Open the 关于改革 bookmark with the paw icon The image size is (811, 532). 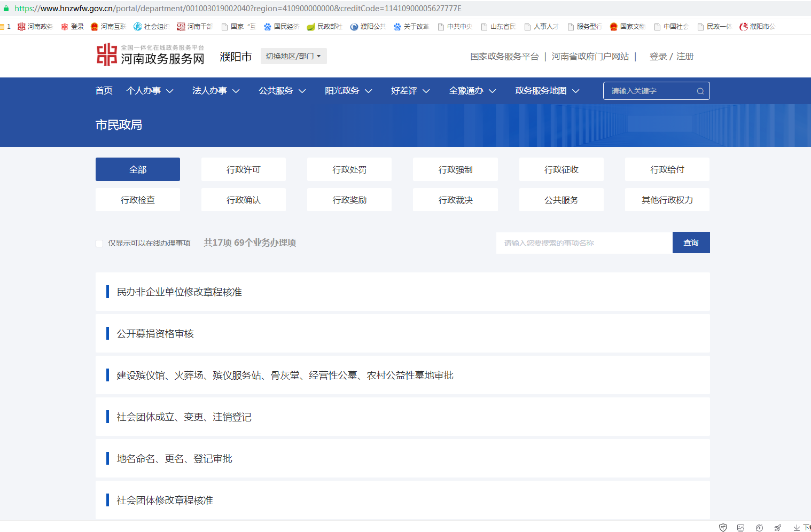point(411,27)
